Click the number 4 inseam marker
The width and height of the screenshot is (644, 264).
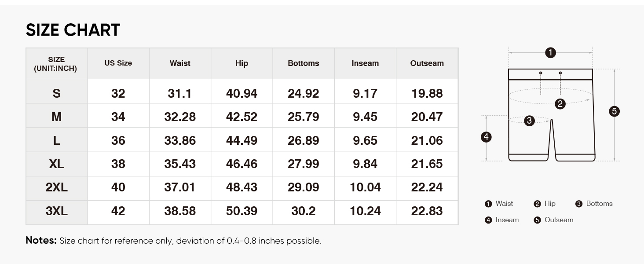[x=486, y=137]
